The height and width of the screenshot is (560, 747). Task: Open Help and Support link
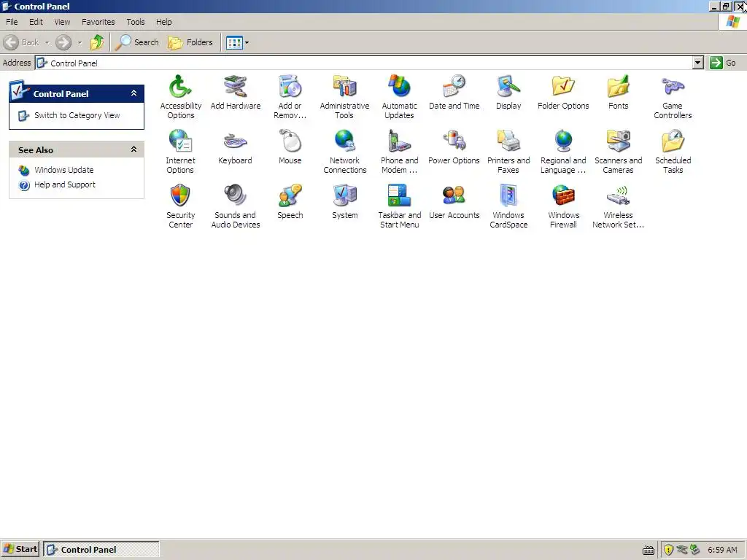(65, 184)
